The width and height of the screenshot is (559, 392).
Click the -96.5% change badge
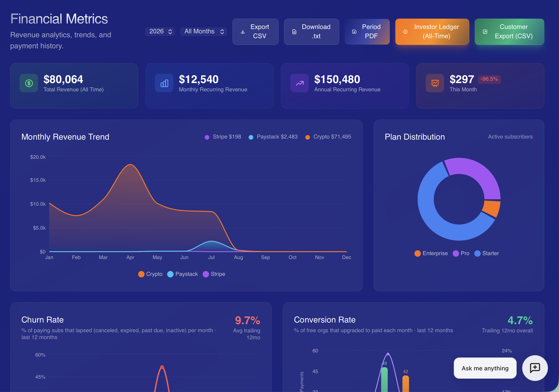click(x=489, y=79)
